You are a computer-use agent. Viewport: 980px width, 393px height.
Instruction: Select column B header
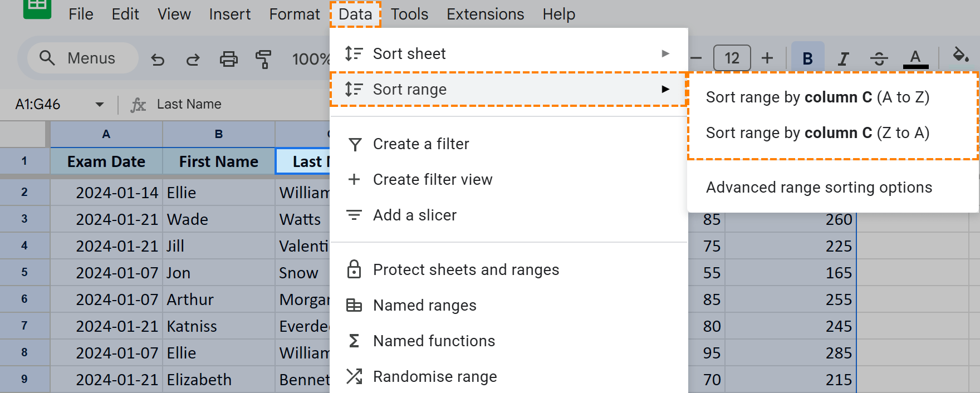219,134
